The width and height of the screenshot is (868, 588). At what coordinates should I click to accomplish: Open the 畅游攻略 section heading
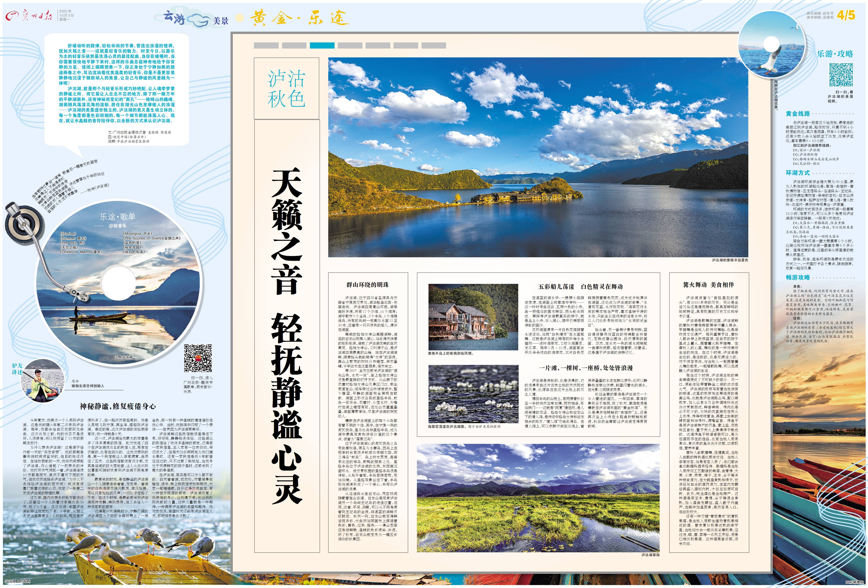click(x=798, y=277)
